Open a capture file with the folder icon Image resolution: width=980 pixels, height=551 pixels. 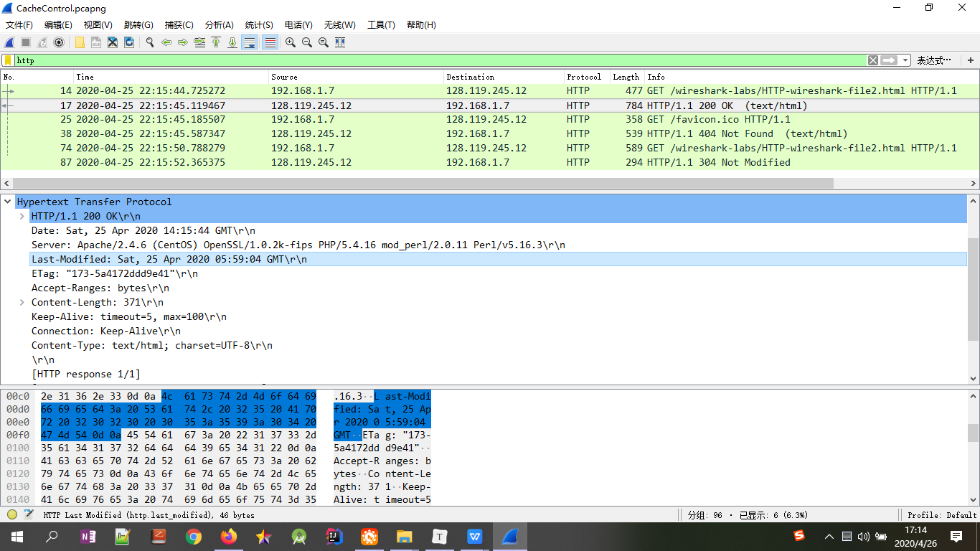coord(80,42)
